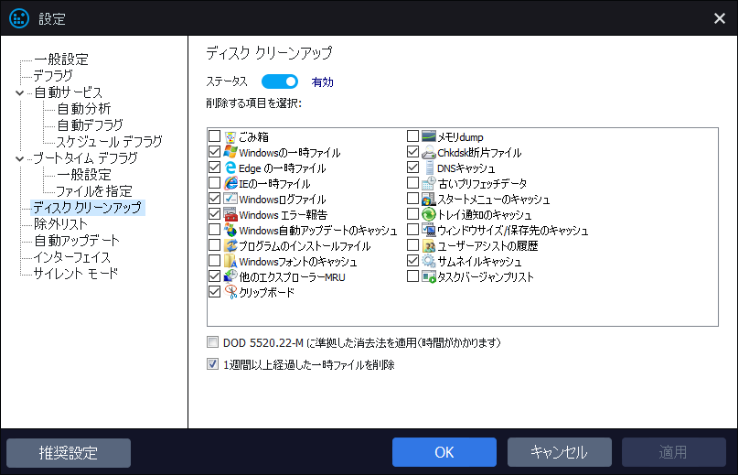This screenshot has height=475, width=738.
Task: Open インターフェイス settings page
Action: click(72, 257)
